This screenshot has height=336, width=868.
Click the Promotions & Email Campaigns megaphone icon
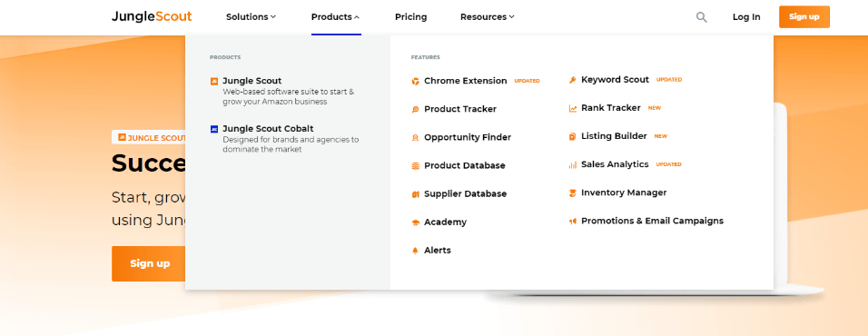click(572, 222)
